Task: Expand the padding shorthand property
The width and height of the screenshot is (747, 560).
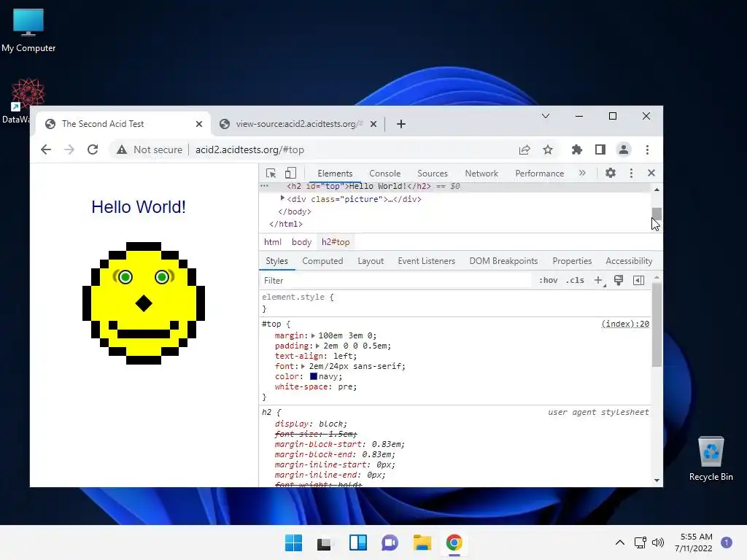Action: tap(317, 346)
